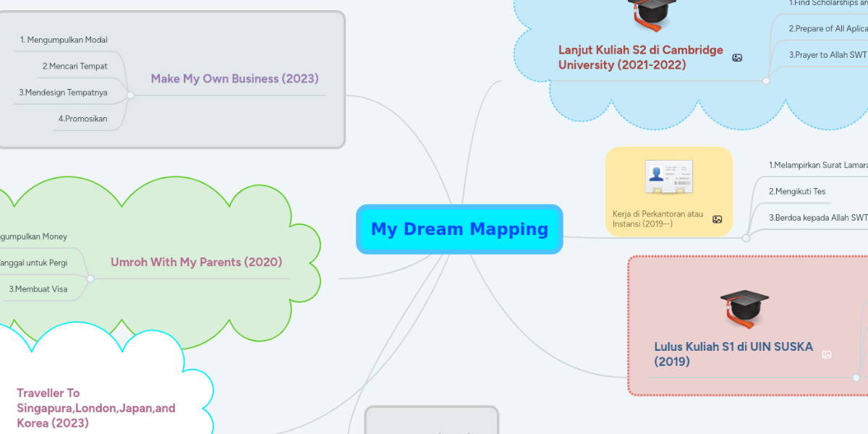The width and height of the screenshot is (868, 434).
Task: Click image icon beside Lanjut Kuliah S2 title
Action: [x=737, y=58]
